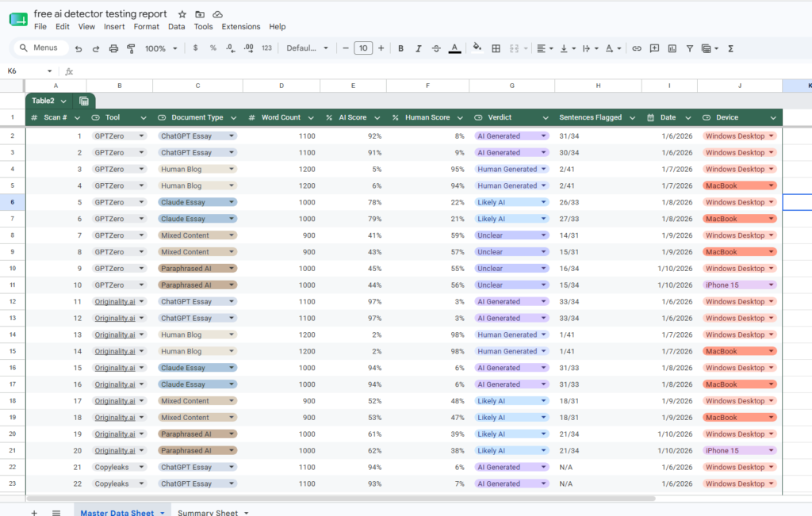Image resolution: width=812 pixels, height=516 pixels.
Task: Open the Borders icon
Action: 496,48
